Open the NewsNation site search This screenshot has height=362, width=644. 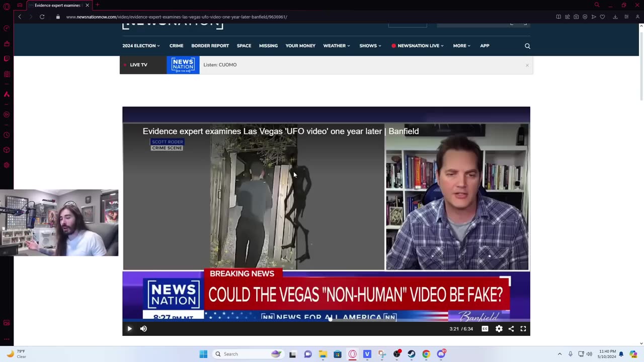[527, 46]
